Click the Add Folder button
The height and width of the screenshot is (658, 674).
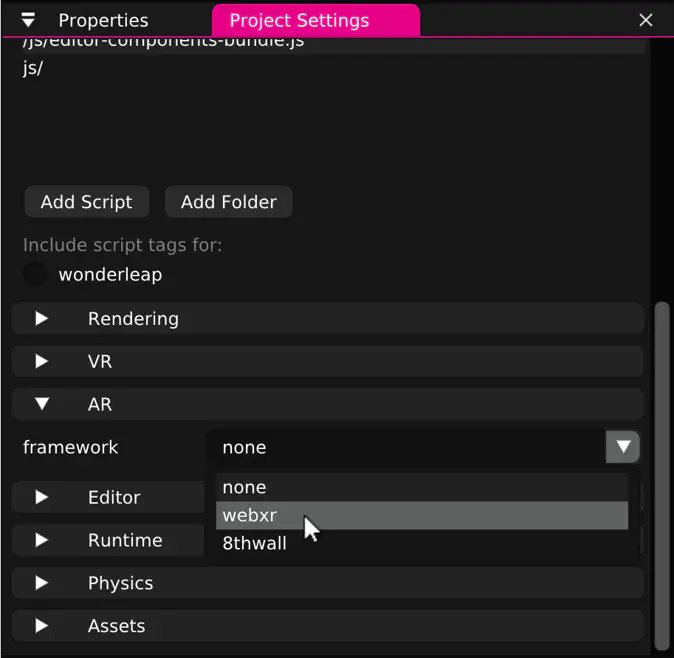(x=228, y=202)
